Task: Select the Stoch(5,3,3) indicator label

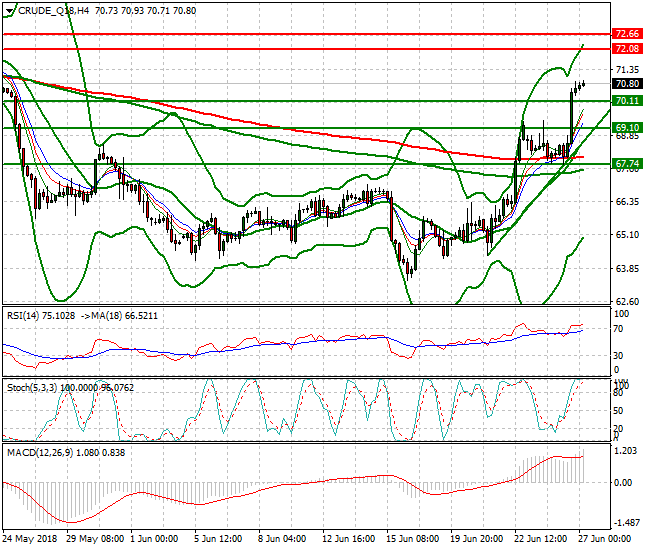Action: pos(32,388)
